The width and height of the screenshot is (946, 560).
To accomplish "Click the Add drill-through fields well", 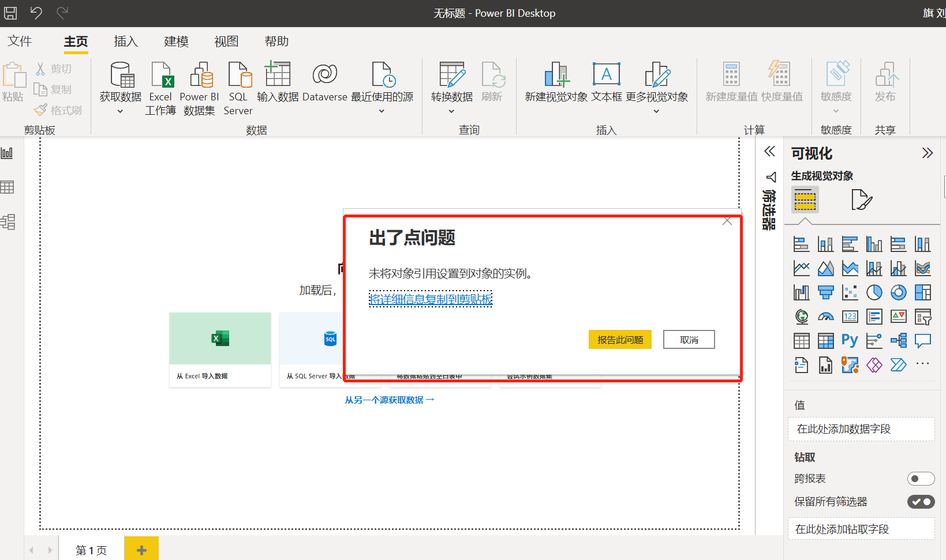I will [x=861, y=529].
